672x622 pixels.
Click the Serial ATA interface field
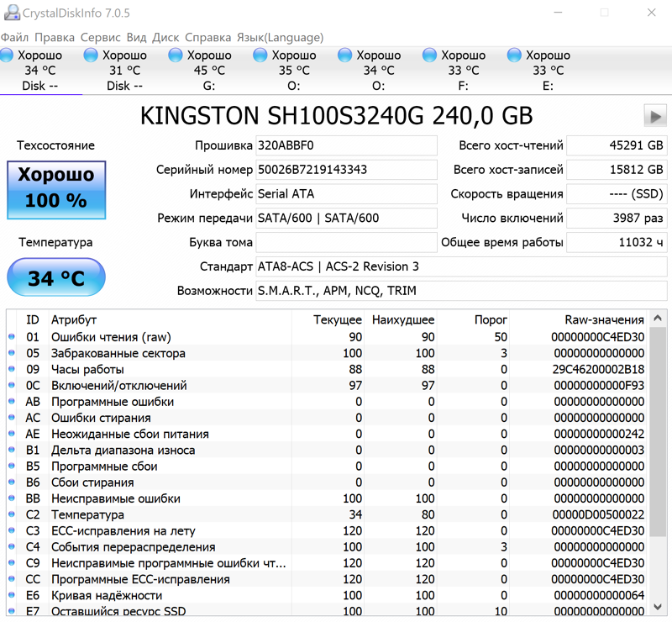(346, 194)
